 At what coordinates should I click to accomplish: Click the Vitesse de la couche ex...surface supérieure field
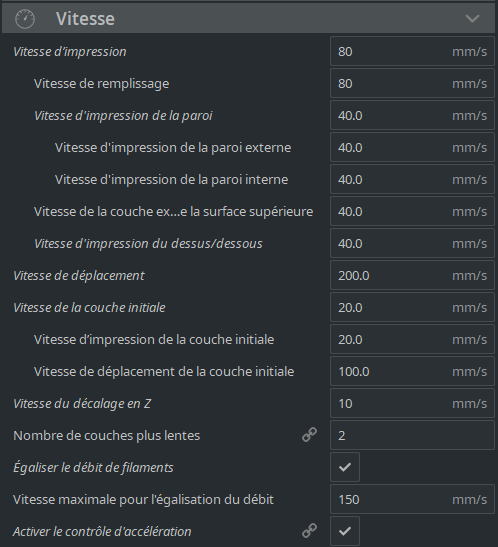click(412, 211)
